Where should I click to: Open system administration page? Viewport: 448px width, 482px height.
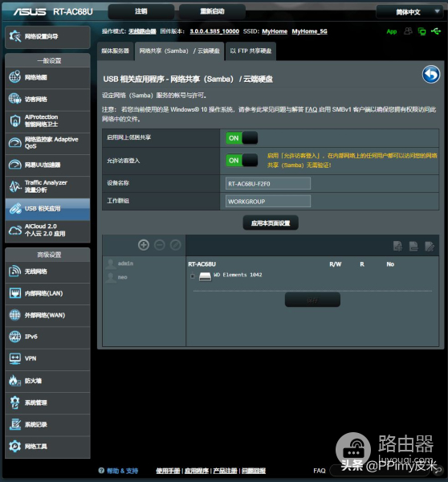pyautogui.click(x=47, y=403)
